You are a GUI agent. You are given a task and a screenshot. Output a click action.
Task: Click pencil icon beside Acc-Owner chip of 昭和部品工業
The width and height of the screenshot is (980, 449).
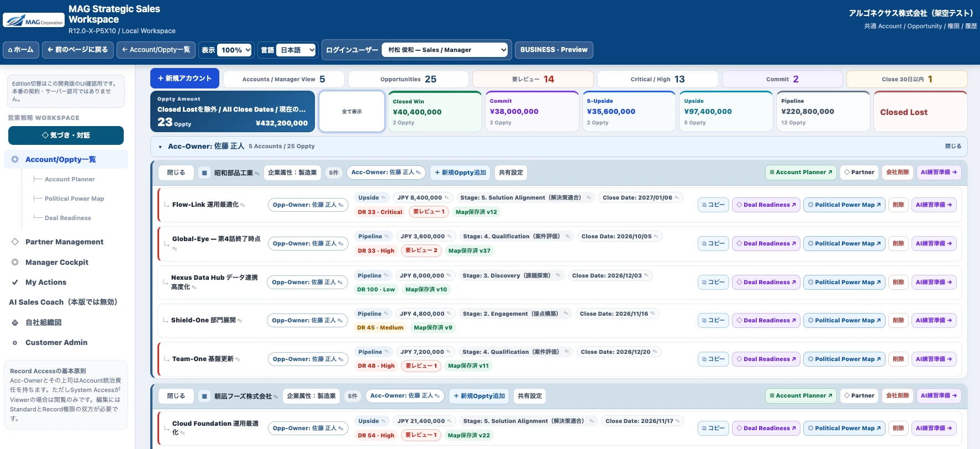pyautogui.click(x=418, y=173)
